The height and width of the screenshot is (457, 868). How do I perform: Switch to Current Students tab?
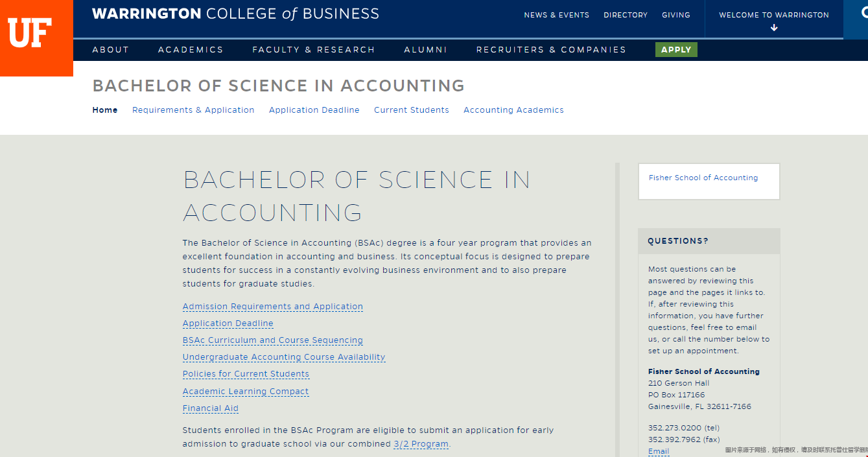click(411, 110)
